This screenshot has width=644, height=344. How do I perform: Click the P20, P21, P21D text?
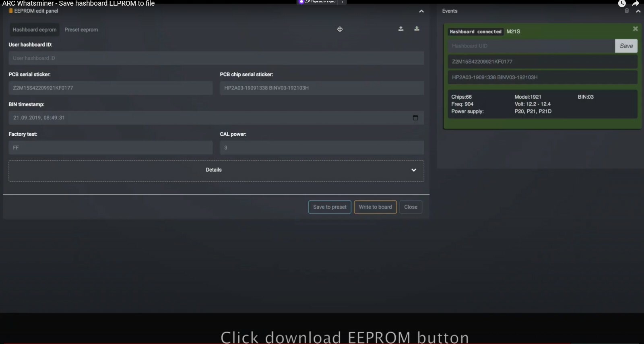[533, 111]
